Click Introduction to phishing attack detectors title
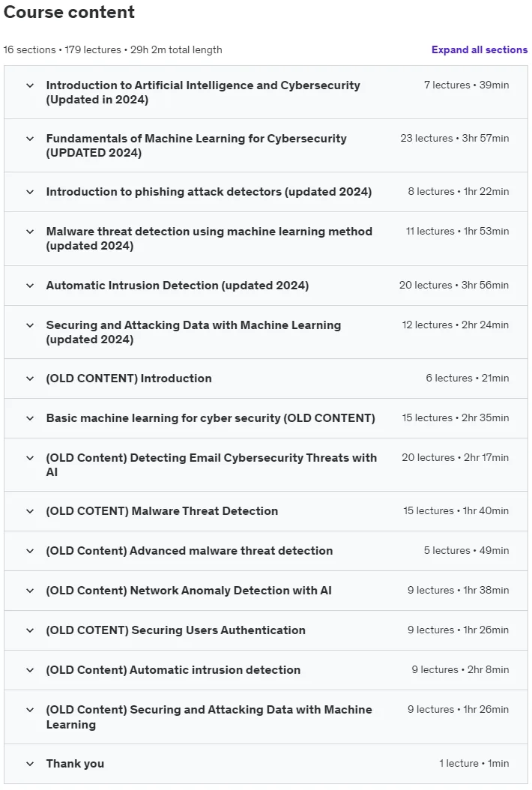532x790 pixels. pyautogui.click(x=209, y=192)
